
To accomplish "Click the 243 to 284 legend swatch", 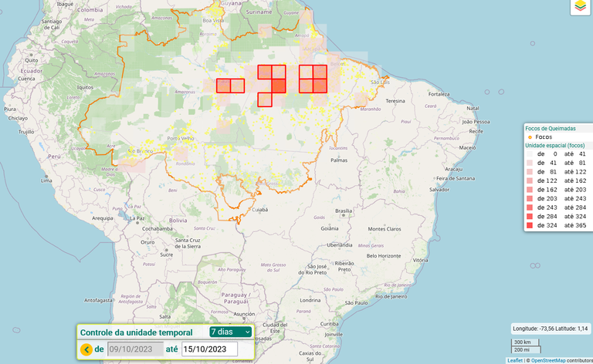I will (530, 207).
